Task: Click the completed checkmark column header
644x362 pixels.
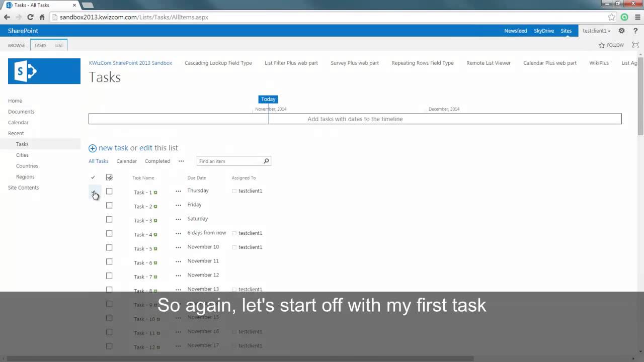Action: click(93, 177)
